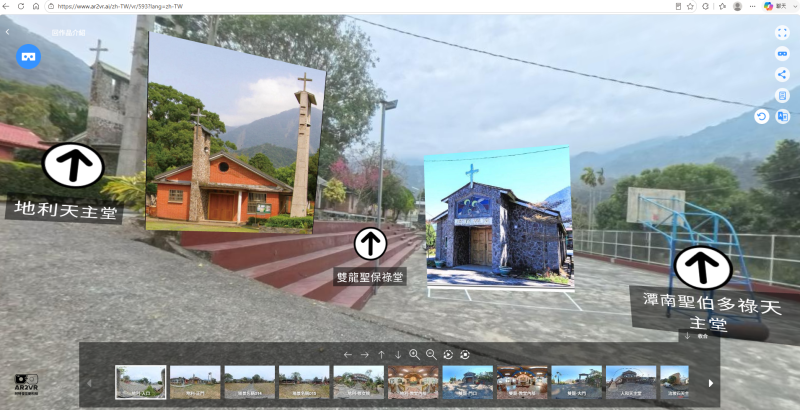Open the stone chapel photo with blue cross
The height and width of the screenshot is (410, 800).
498,218
